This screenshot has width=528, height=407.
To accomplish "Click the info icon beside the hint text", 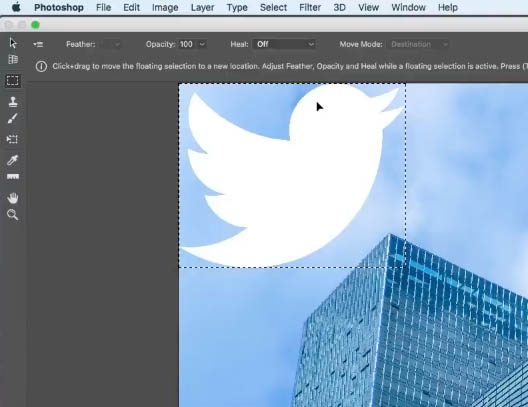I will [41, 66].
